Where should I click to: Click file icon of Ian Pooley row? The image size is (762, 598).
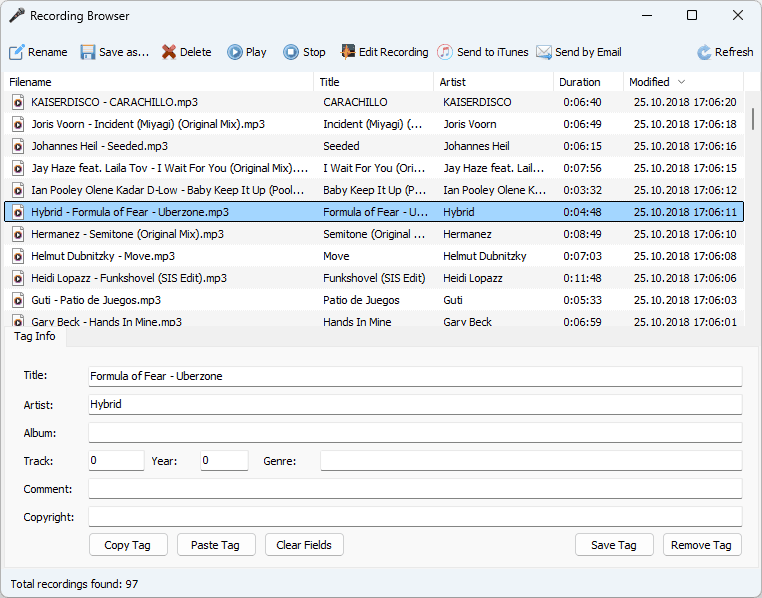[x=18, y=190]
